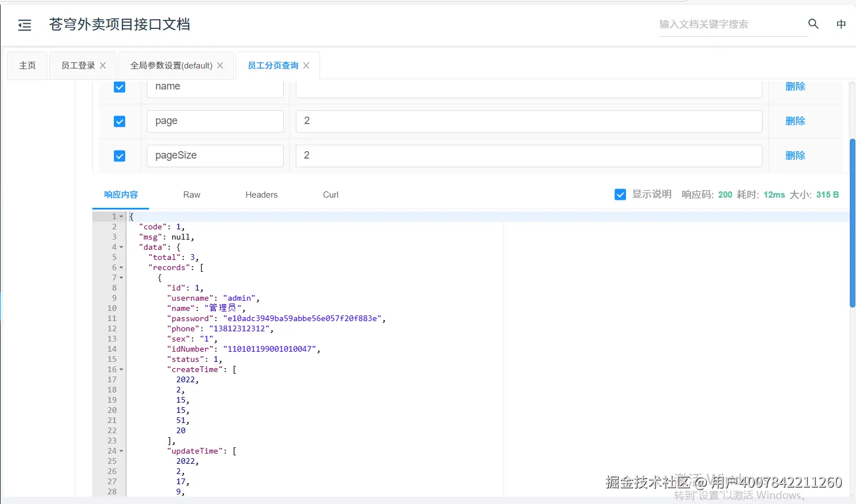Click the "username": "admin" line
856x504 pixels.
[x=214, y=298]
